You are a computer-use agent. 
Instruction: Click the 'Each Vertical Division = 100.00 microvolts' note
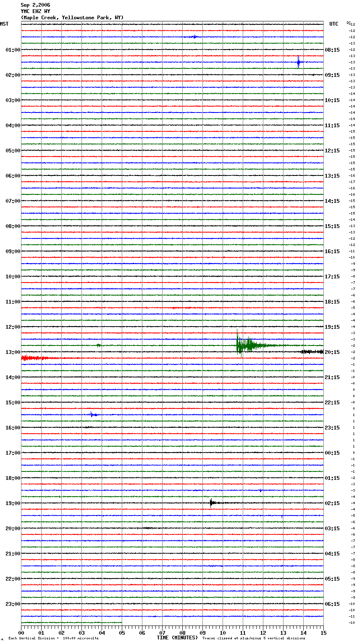(x=53, y=638)
